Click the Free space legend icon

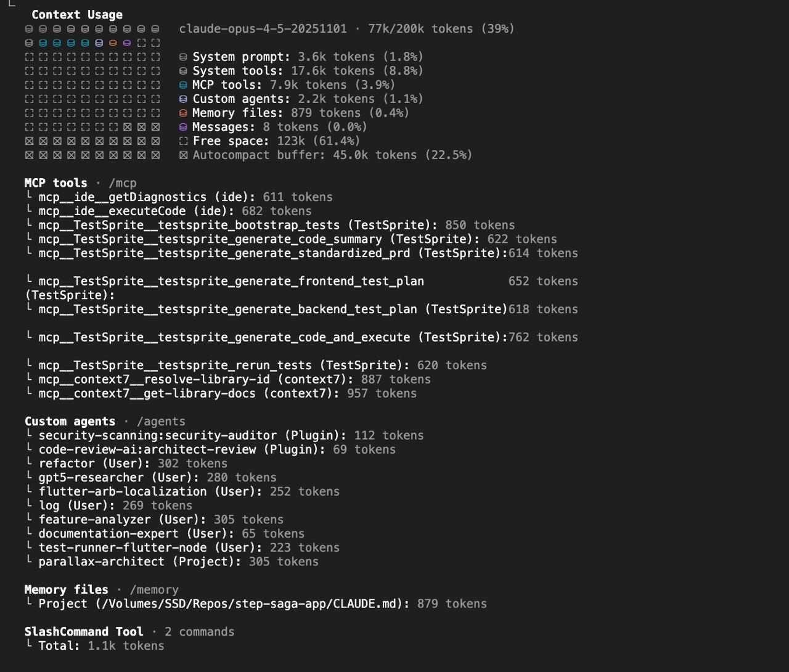pos(183,141)
